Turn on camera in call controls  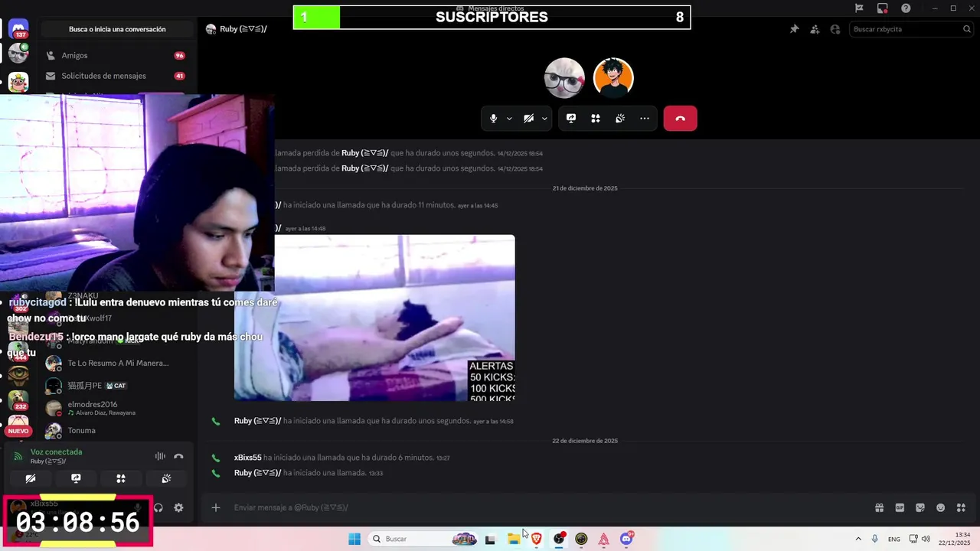pos(528,119)
